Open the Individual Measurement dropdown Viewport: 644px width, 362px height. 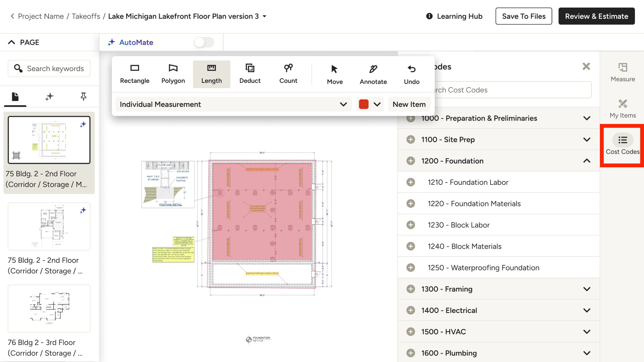[x=234, y=104]
